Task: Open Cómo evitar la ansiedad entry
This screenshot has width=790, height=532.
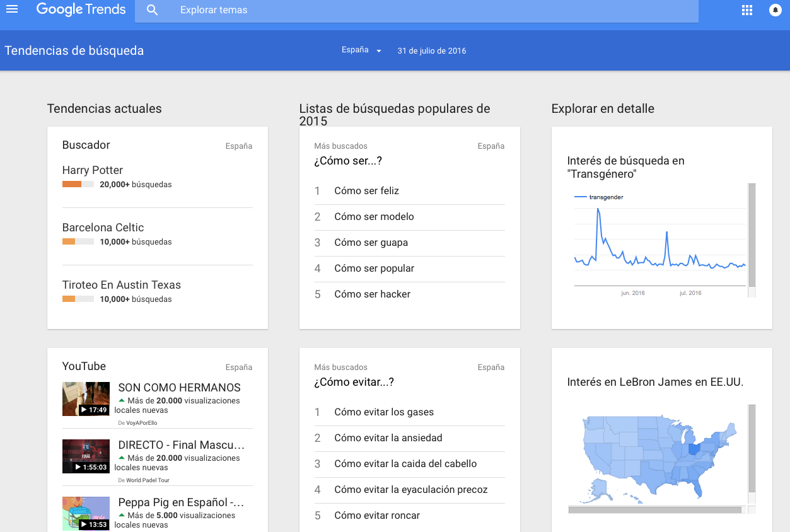Action: [x=388, y=438]
